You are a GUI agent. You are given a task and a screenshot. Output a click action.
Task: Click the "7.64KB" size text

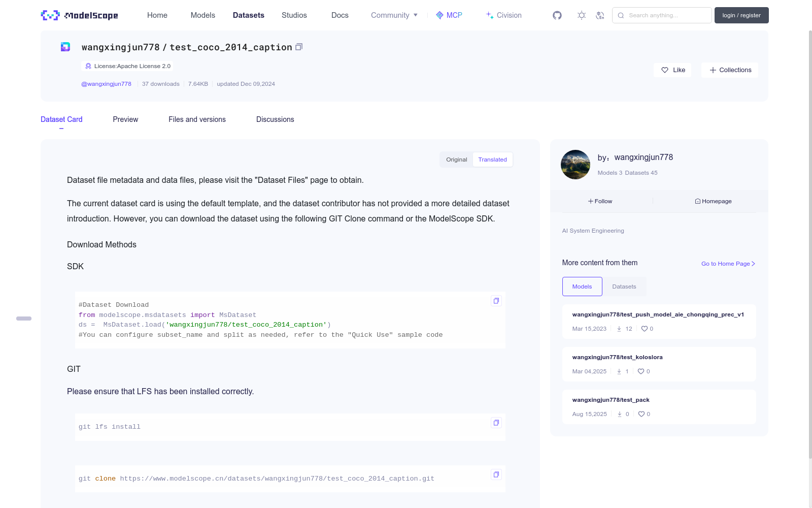pos(198,84)
